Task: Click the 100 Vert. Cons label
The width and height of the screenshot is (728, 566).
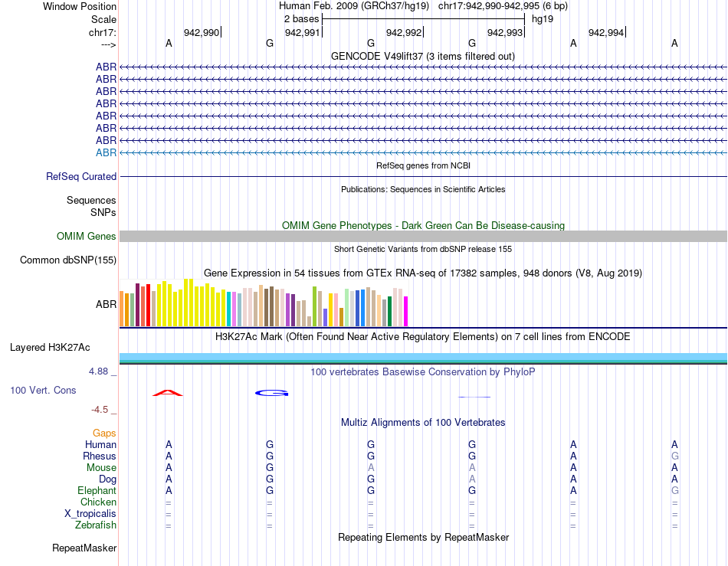Action: click(43, 390)
